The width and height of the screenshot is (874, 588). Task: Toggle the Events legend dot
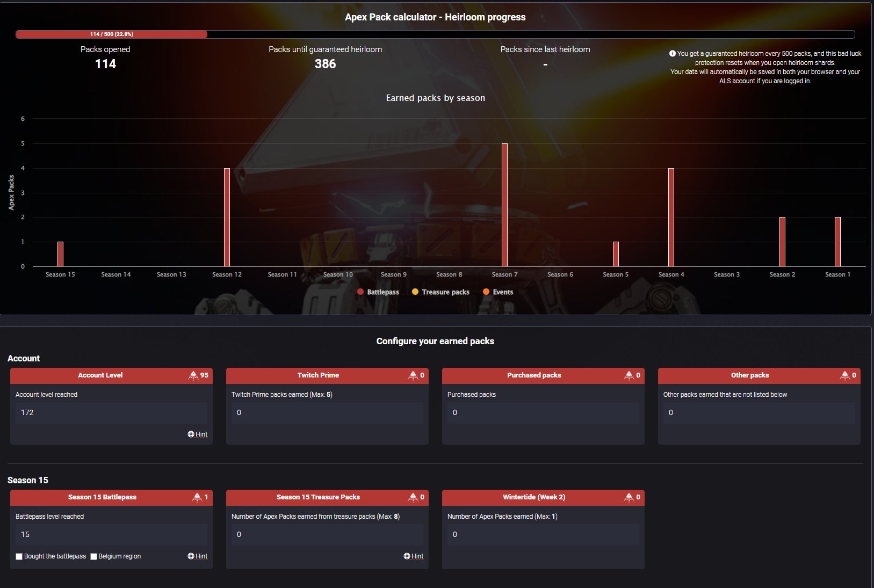click(486, 292)
